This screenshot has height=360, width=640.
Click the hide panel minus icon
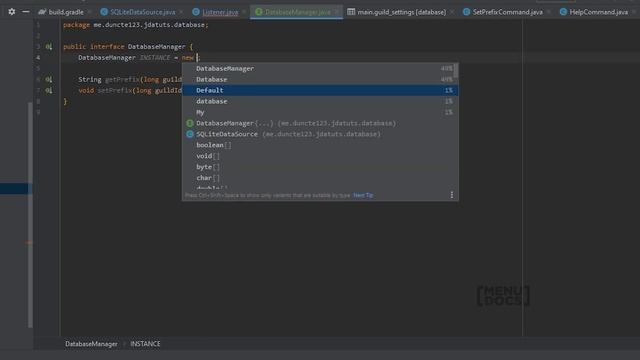(26, 12)
